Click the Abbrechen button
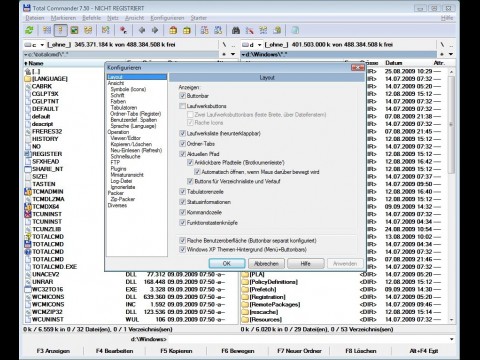480x360 pixels. point(266,263)
